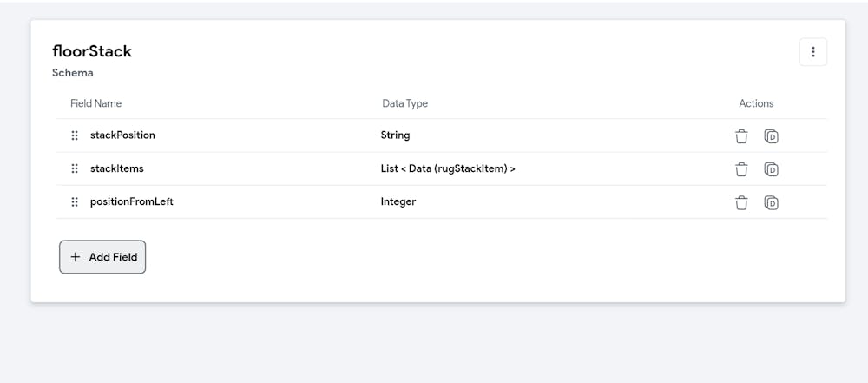Delete the positionFromLeft field

pos(741,202)
